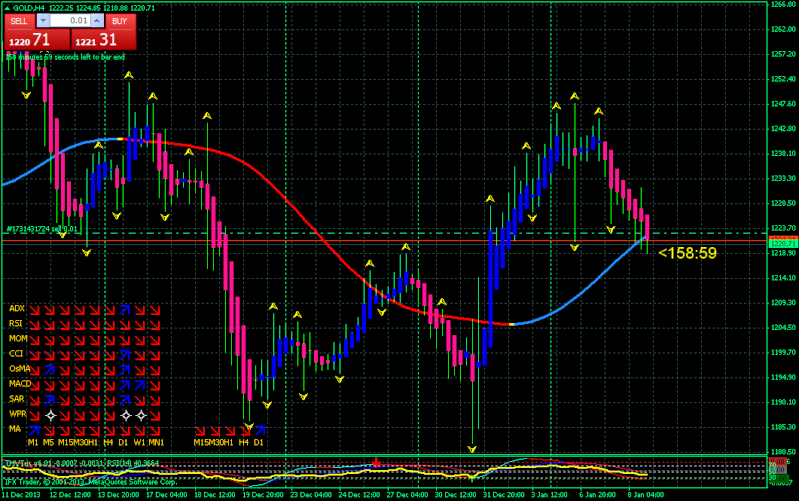Click the CCI row label
Screen dimensions: 799x501
pos(16,353)
